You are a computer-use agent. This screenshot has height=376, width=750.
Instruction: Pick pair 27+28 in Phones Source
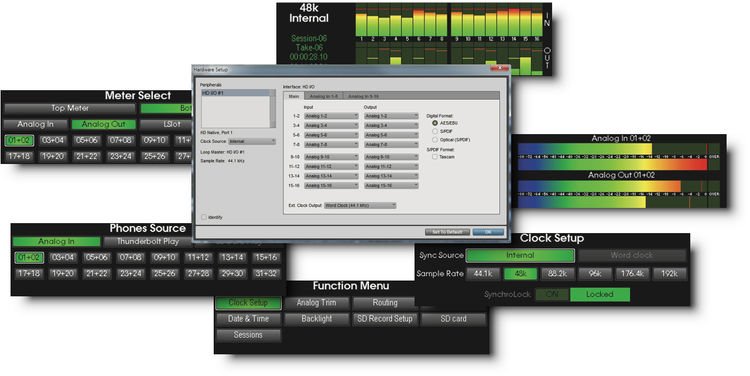coord(199,274)
